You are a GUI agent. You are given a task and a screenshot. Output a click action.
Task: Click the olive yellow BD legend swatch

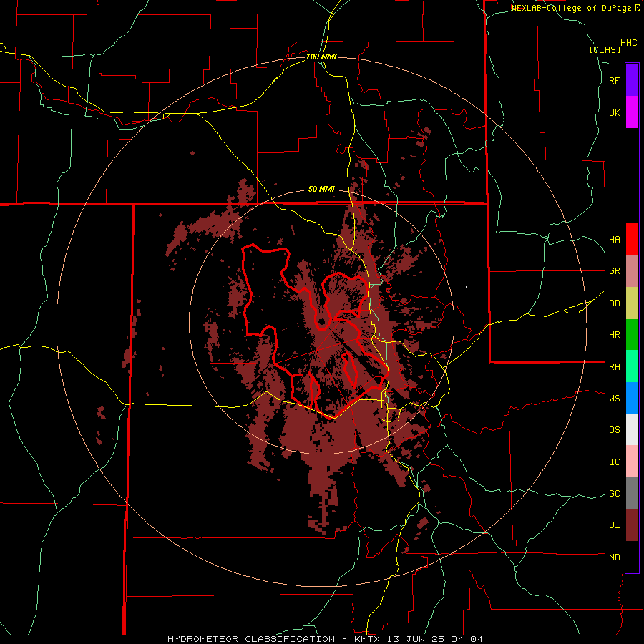tap(632, 303)
